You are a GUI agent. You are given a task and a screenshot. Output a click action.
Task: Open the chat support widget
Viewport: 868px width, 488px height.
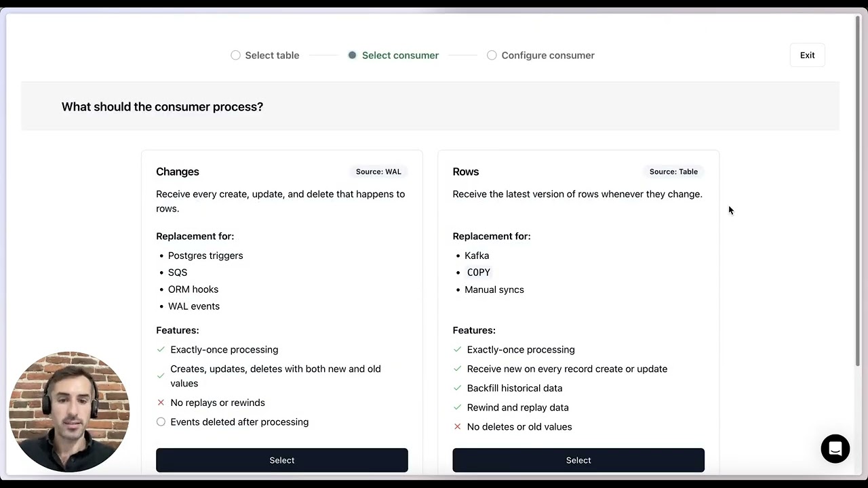(835, 449)
